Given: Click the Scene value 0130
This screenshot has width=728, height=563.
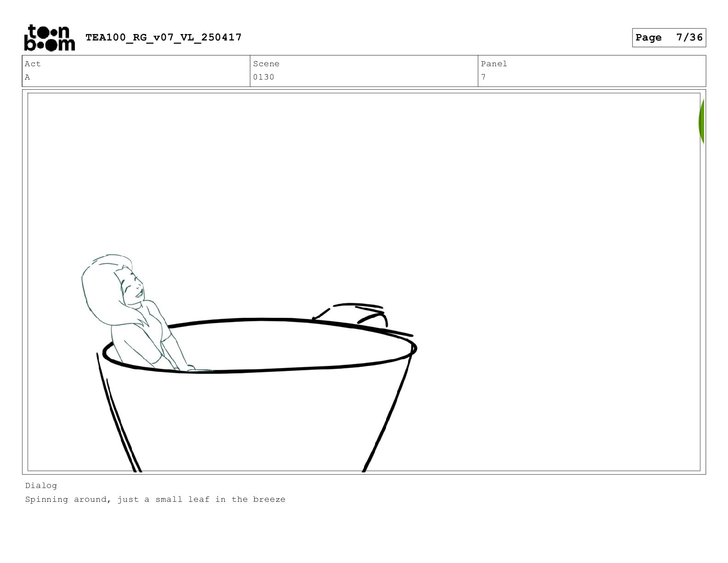Looking at the screenshot, I should [x=264, y=77].
